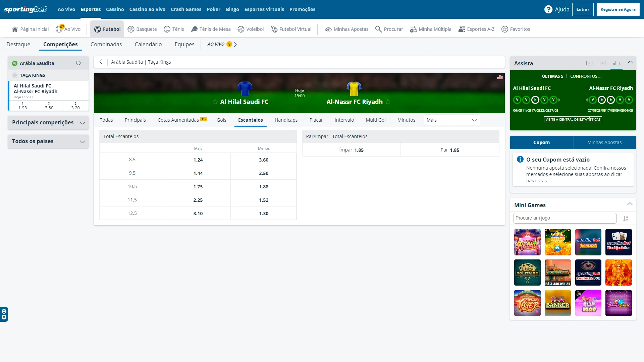Image resolution: width=644 pixels, height=362 pixels.
Task: Open Confrontos in stats panel
Action: tap(586, 76)
